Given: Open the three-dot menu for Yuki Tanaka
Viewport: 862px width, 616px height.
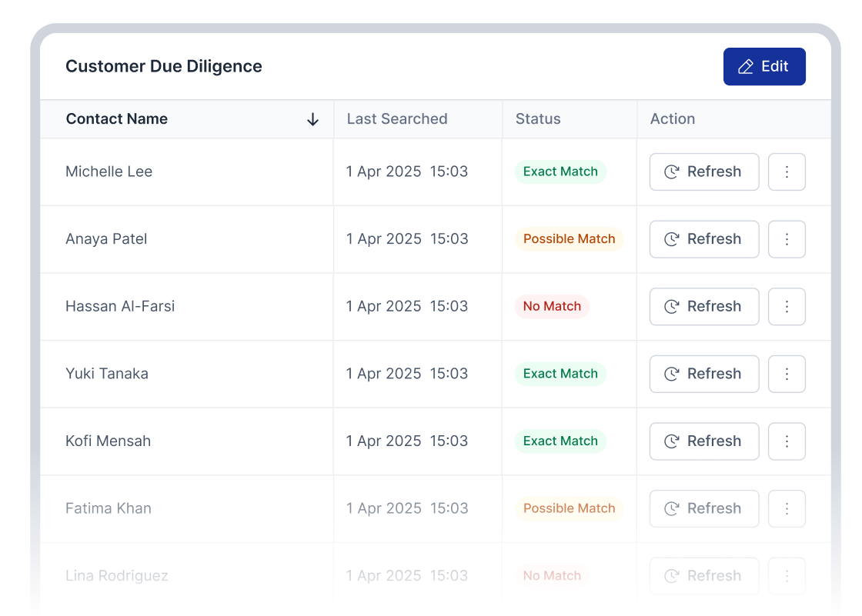Looking at the screenshot, I should (787, 374).
